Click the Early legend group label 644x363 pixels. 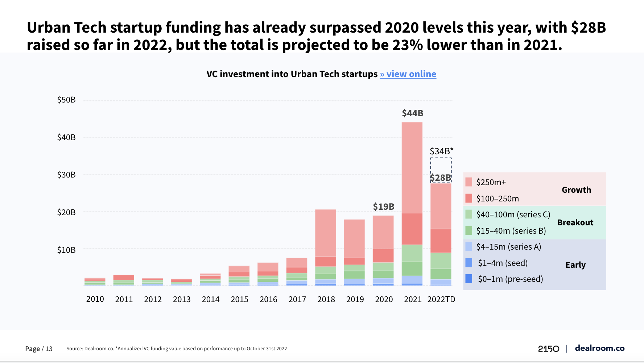point(575,265)
